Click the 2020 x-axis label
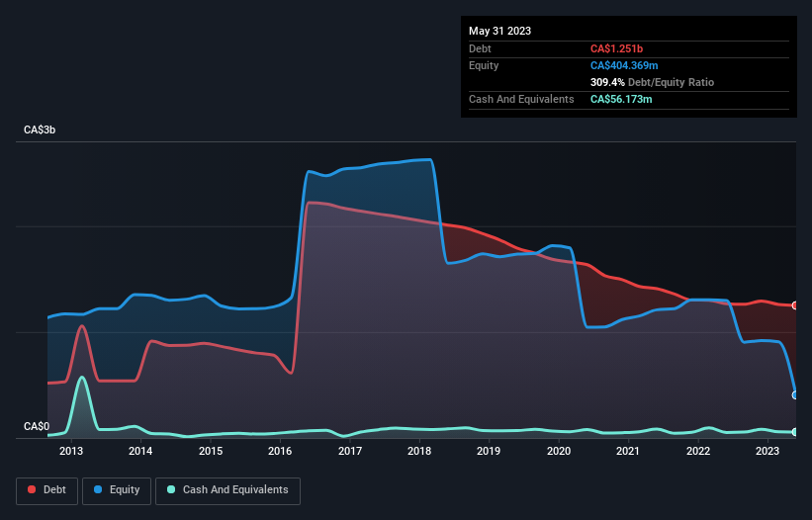This screenshot has width=812, height=520. pos(559,451)
